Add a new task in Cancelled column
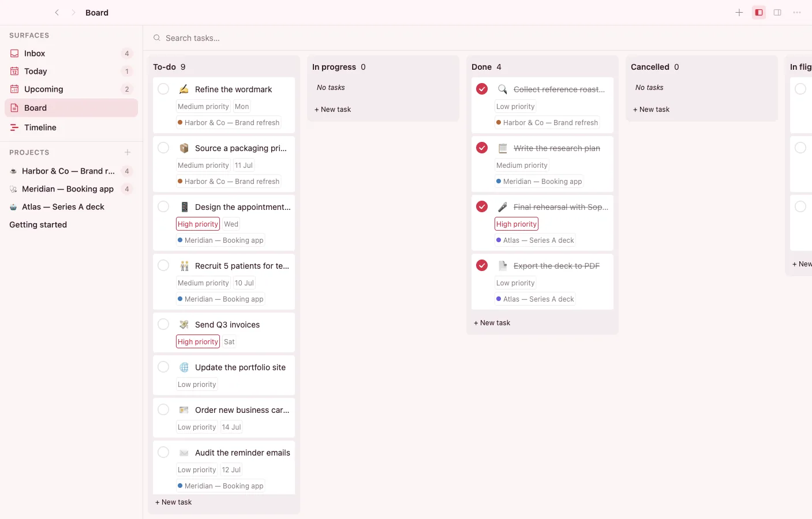The height and width of the screenshot is (519, 812). click(652, 110)
